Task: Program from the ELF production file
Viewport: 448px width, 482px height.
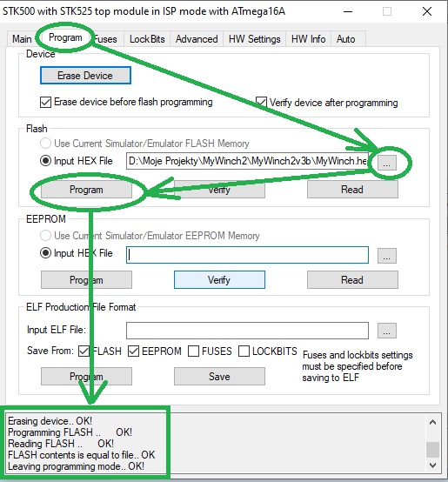Action: click(x=86, y=376)
